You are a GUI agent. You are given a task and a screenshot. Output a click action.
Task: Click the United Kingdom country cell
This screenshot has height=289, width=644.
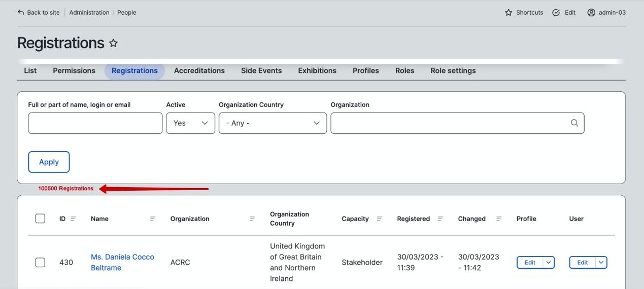tap(297, 262)
